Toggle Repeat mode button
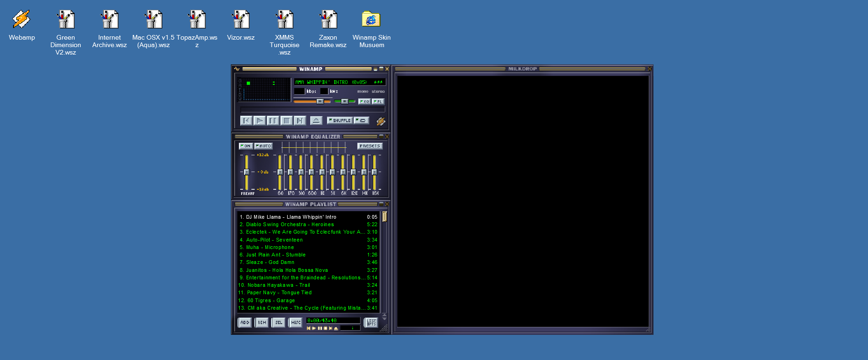Screen dimensions: 868x360 tap(361, 120)
